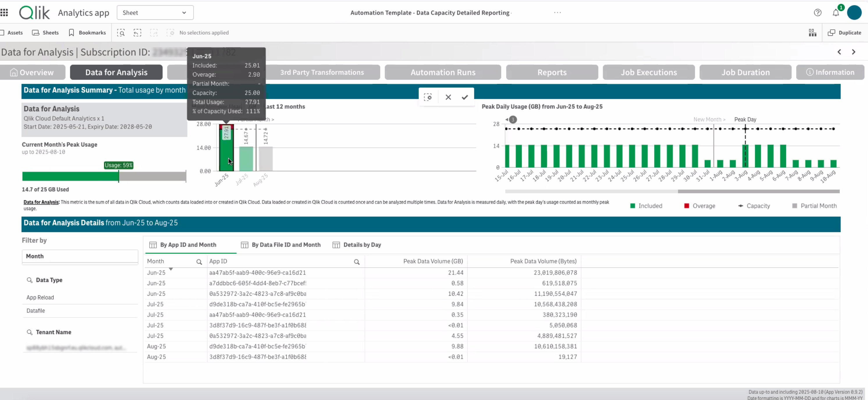This screenshot has width=868, height=400.
Task: Click the Bookmarks icon
Action: tap(71, 32)
